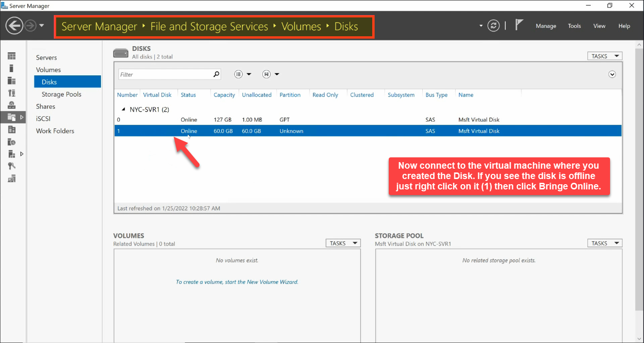Sort by the Capacity column header

(x=224, y=95)
